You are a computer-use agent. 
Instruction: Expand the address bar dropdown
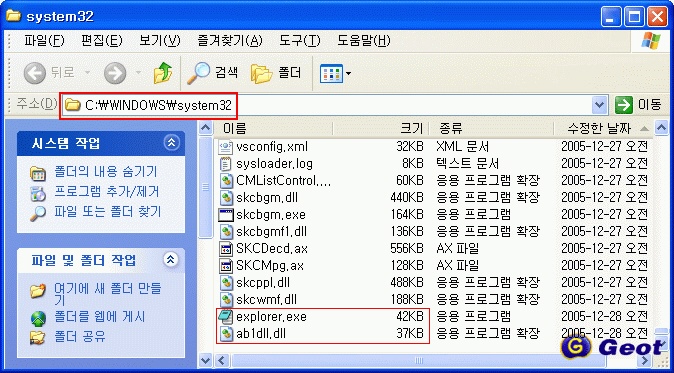599,105
